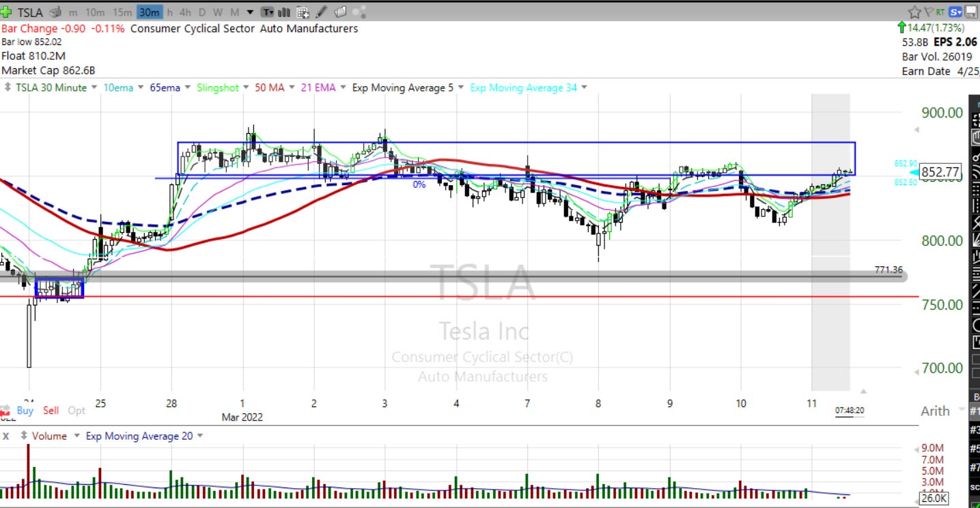
Task: Click the add indicator bars icon
Action: (285, 12)
